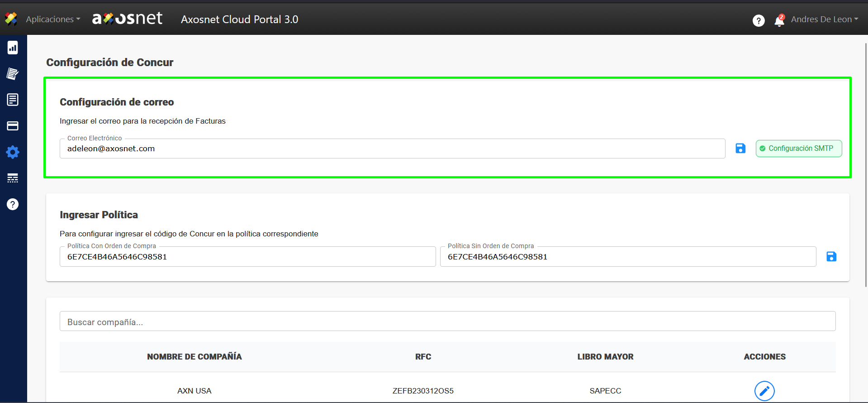
Task: Click the axosnet logo
Action: click(127, 19)
